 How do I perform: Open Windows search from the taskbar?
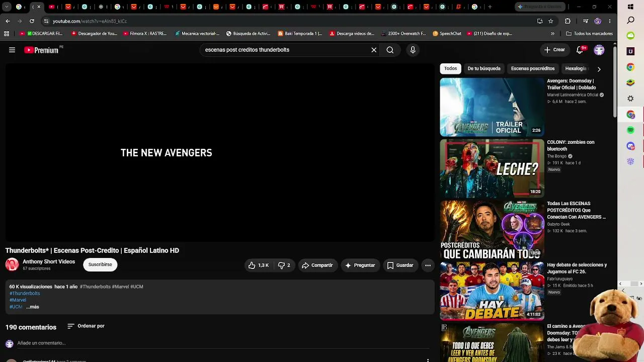(x=630, y=21)
